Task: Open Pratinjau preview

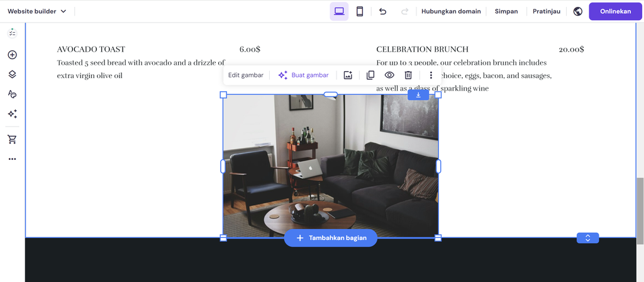Action: [x=547, y=11]
